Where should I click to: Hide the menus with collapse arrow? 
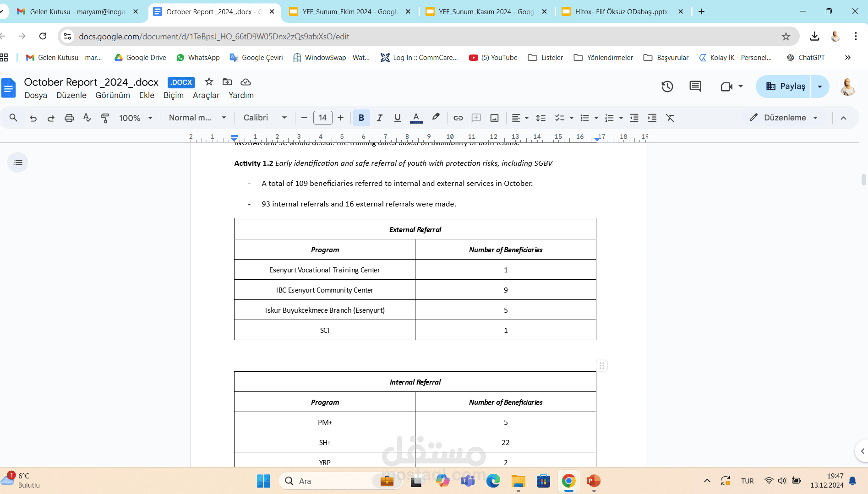click(x=843, y=118)
